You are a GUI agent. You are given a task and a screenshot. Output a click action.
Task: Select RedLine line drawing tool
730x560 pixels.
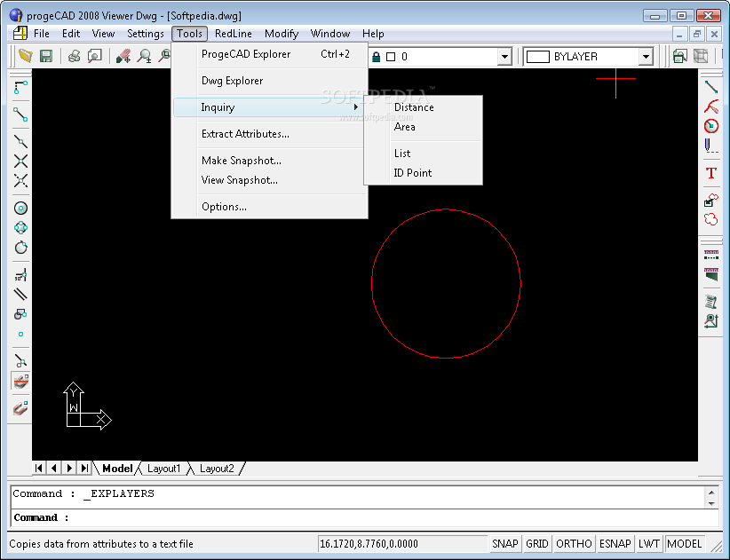[x=711, y=87]
